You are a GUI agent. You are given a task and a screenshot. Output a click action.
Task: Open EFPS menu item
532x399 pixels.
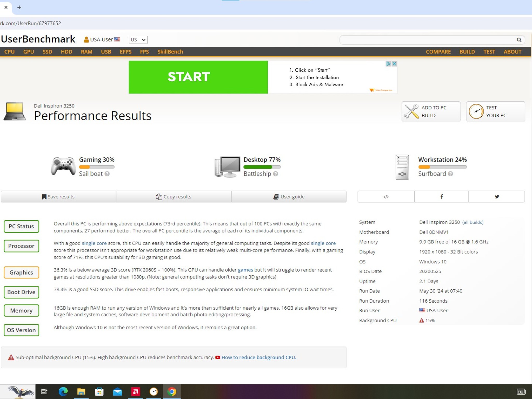click(x=125, y=52)
